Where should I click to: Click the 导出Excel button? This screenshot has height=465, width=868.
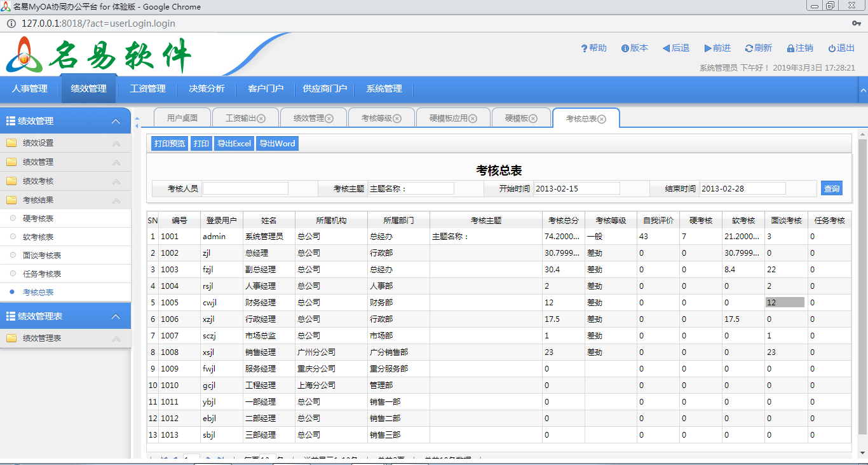point(234,144)
